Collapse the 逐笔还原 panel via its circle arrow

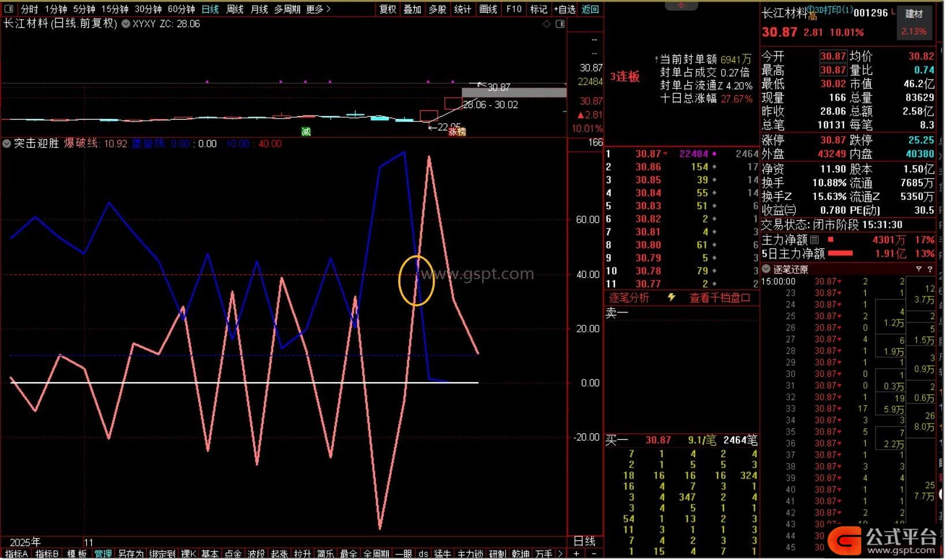click(766, 269)
